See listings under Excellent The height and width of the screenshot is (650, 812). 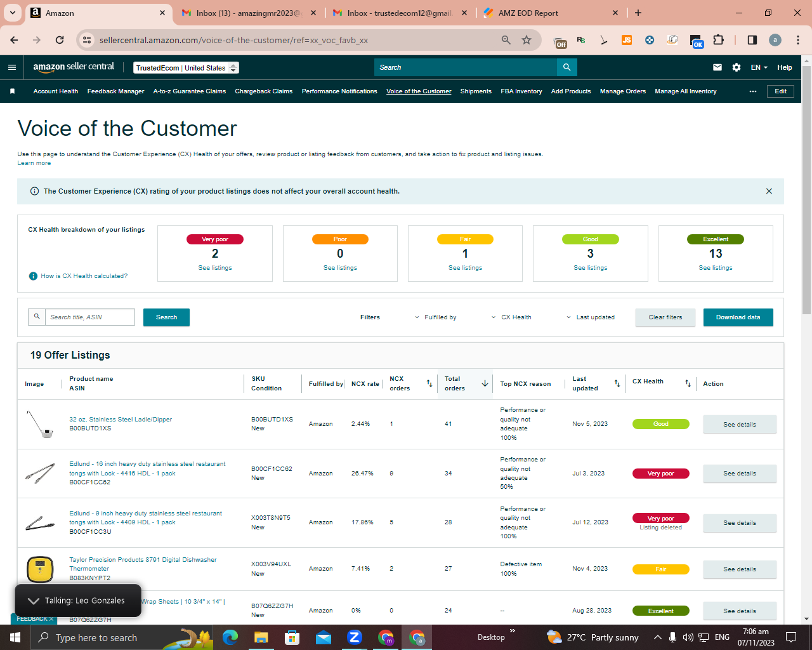click(x=716, y=268)
